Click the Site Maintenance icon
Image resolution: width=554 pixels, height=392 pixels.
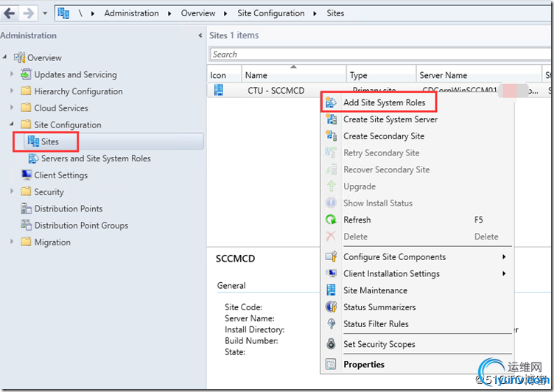331,290
